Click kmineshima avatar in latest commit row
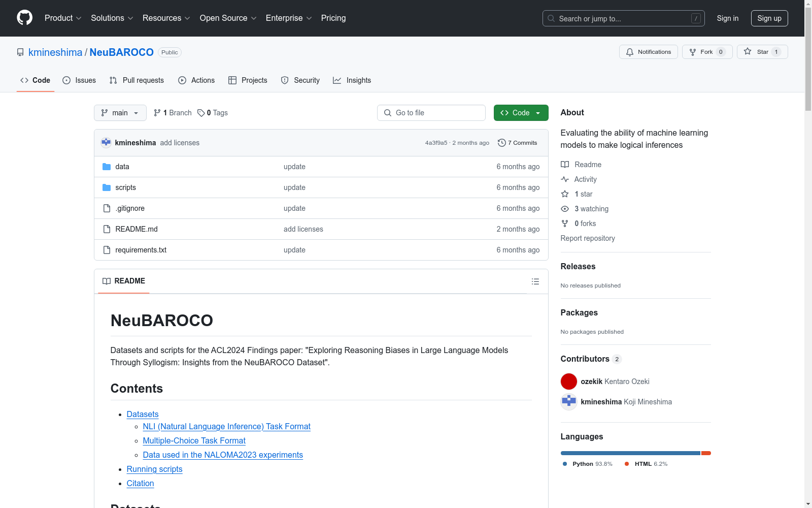Viewport: 812px width, 508px height. (106, 143)
